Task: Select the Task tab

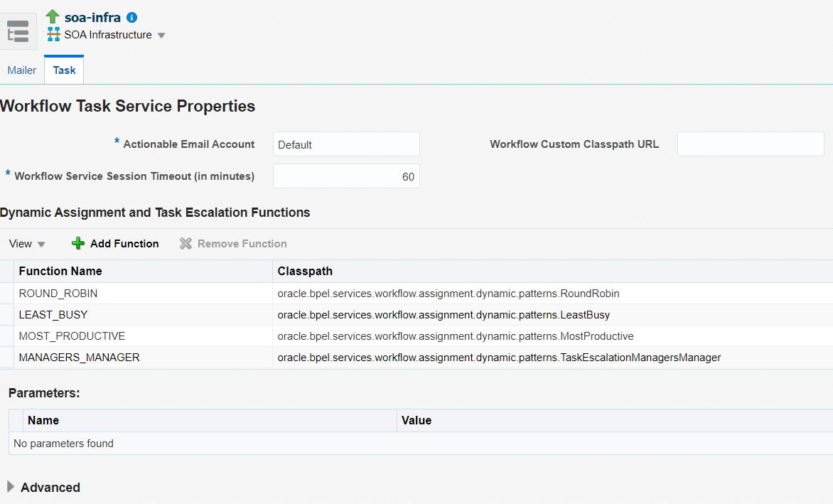Action: click(x=64, y=70)
